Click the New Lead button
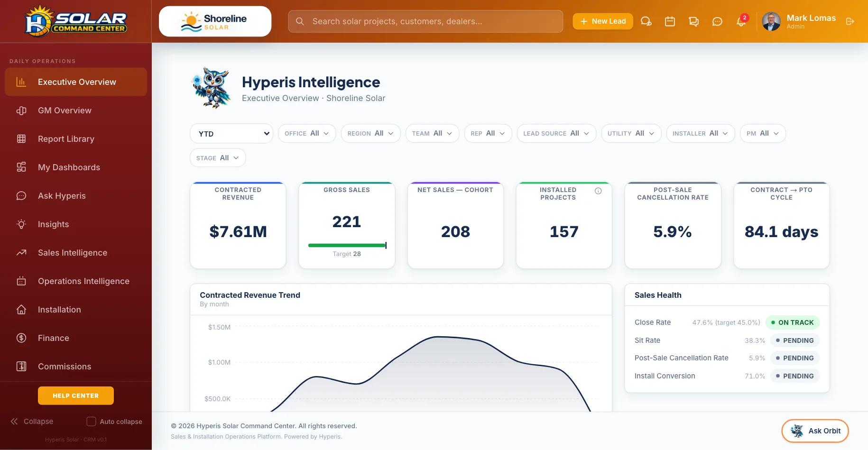This screenshot has height=450, width=868. click(603, 21)
